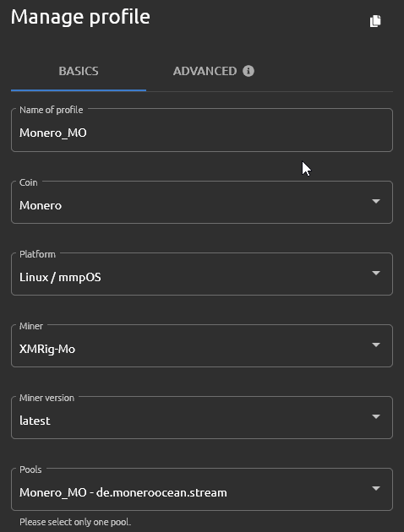
Task: Click the Monero_MO profile name text
Action: [53, 133]
